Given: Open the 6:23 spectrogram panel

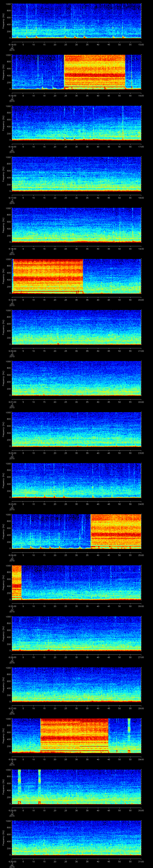Looking at the screenshot, I should (x=77, y=480).
